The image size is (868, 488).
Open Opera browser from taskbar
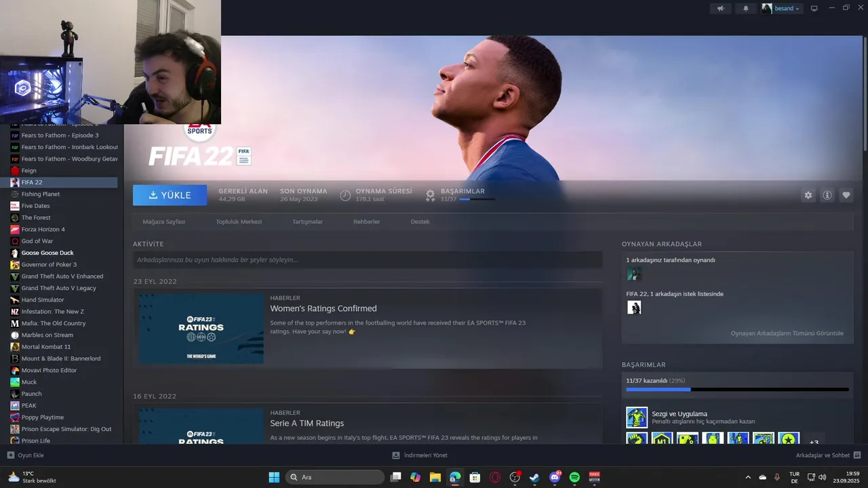[x=495, y=477]
